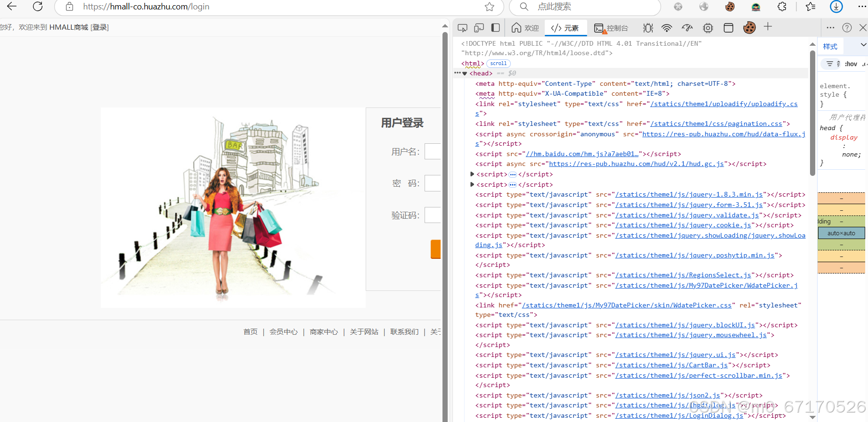Open the json2.js link
Screen dimensions: 868x422
668,395
